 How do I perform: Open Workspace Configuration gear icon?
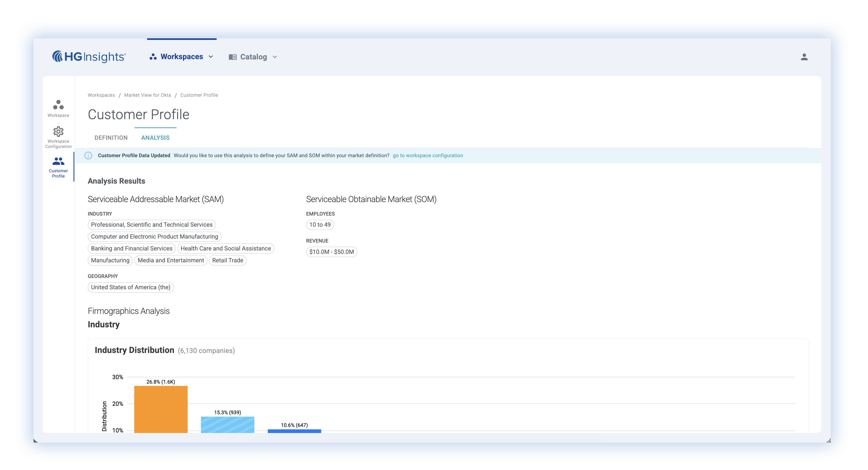pos(58,132)
